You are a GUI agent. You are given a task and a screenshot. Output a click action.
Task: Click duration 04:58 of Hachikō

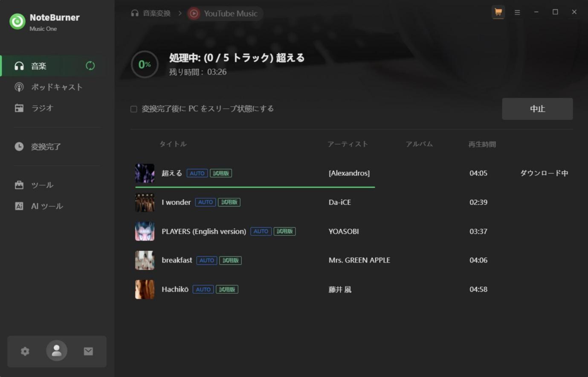click(478, 289)
